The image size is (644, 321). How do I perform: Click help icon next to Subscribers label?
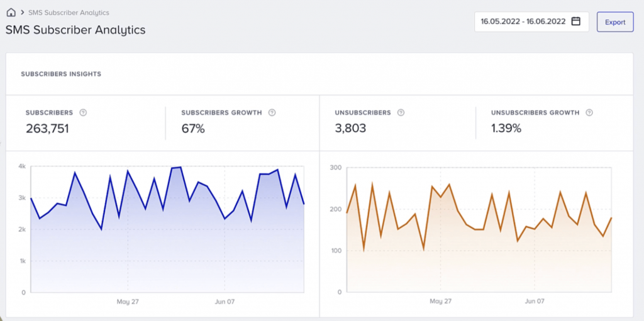coord(83,112)
